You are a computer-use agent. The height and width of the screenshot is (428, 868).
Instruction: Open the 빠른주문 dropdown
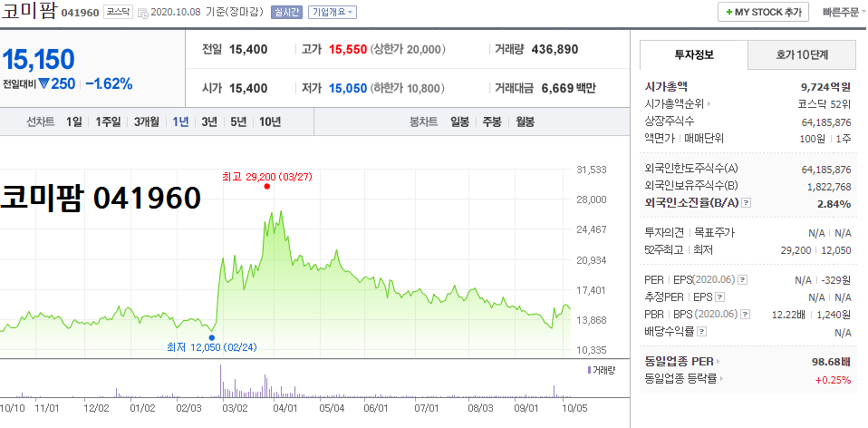click(843, 12)
